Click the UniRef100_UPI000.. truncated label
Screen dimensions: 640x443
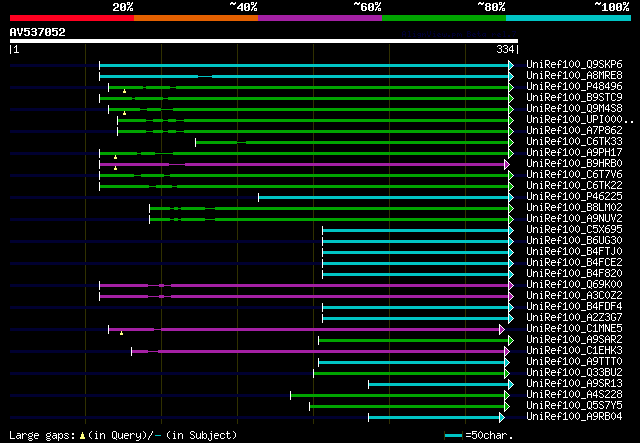point(580,120)
